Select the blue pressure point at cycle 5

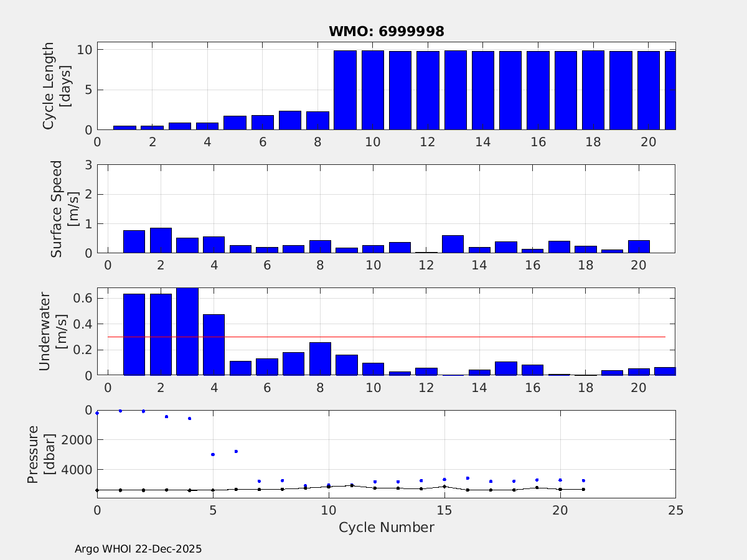tap(213, 454)
